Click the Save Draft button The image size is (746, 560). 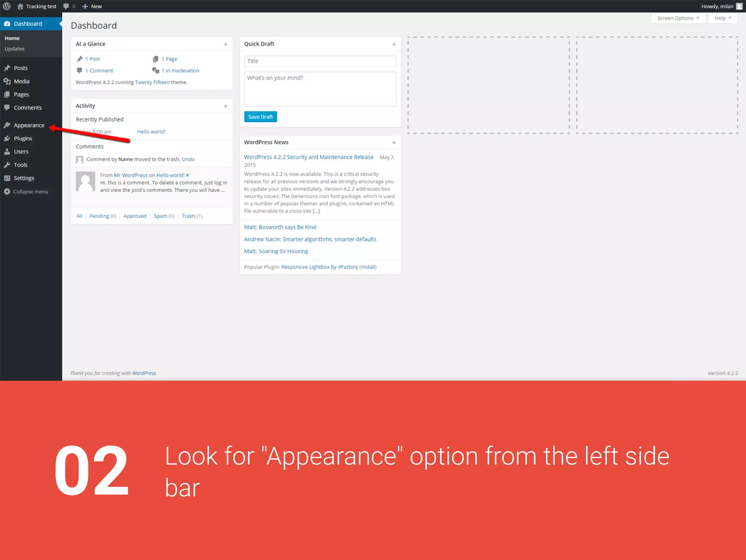(260, 117)
